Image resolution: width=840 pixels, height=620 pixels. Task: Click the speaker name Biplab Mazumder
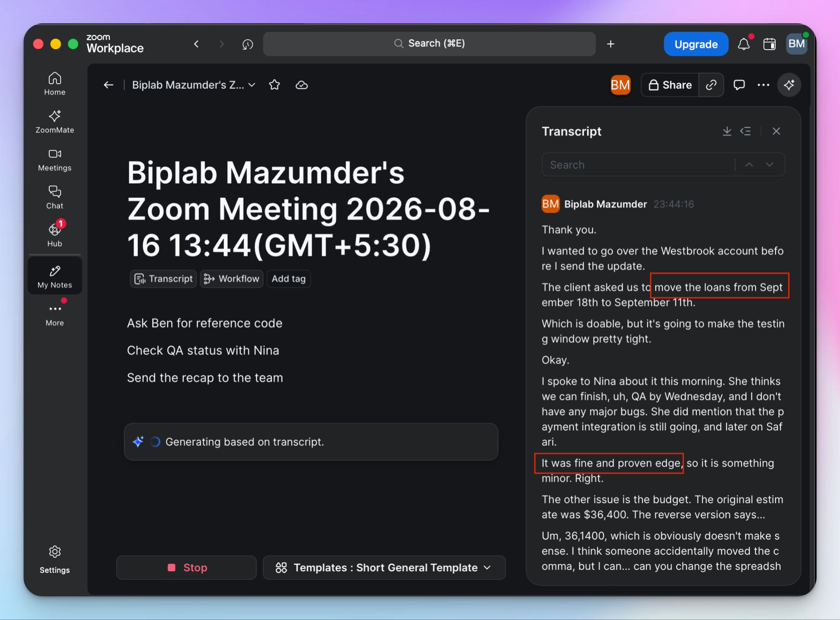point(605,204)
